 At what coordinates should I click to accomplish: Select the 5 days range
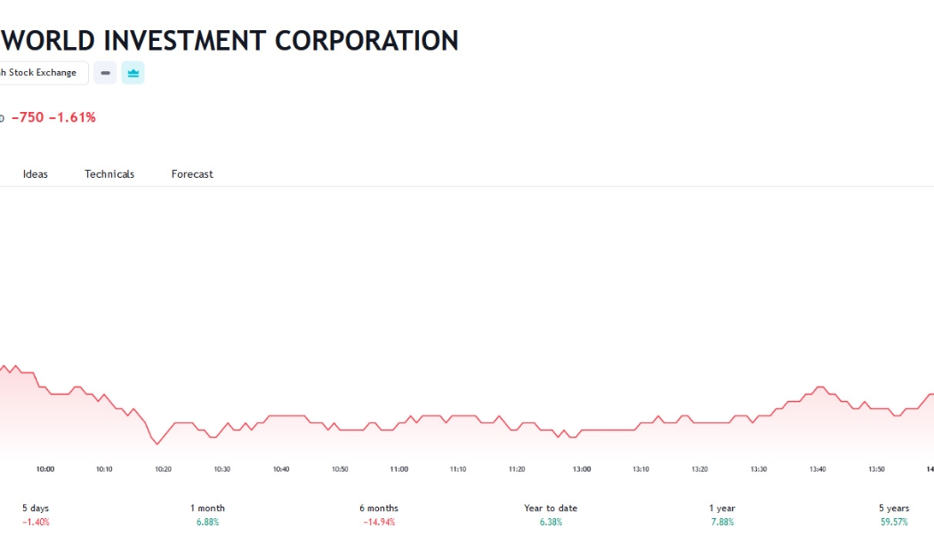pos(36,515)
